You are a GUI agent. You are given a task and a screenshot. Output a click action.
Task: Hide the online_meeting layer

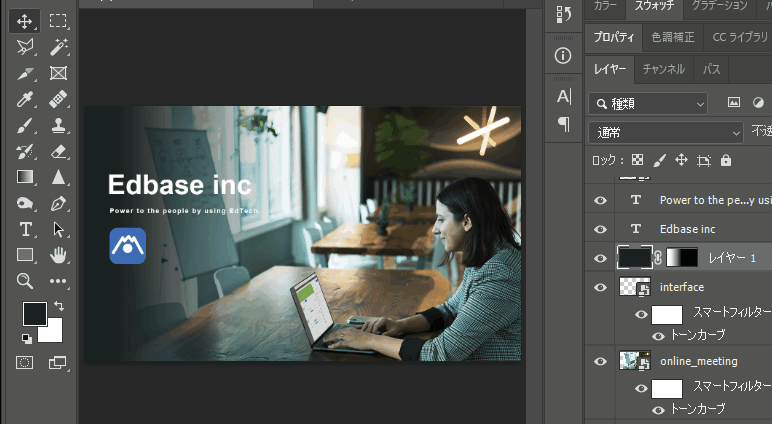coord(600,361)
